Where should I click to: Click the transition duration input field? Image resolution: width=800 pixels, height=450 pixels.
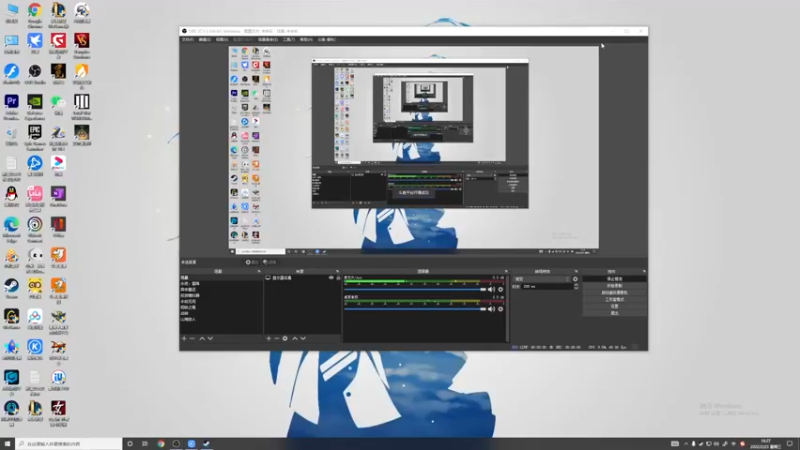pyautogui.click(x=547, y=287)
